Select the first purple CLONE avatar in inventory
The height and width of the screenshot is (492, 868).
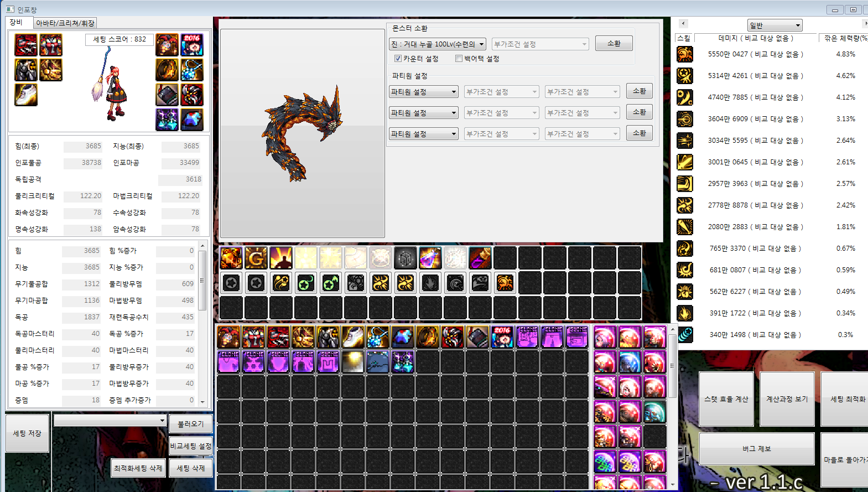pos(527,337)
